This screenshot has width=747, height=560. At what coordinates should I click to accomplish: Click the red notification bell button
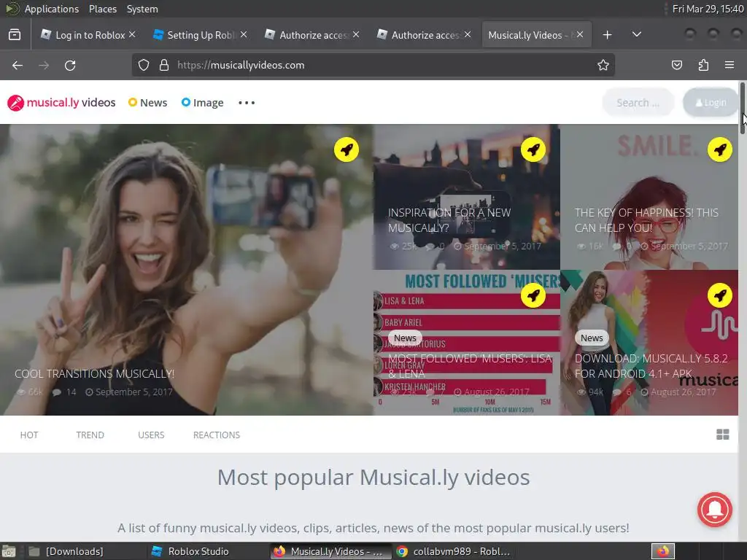click(x=715, y=510)
